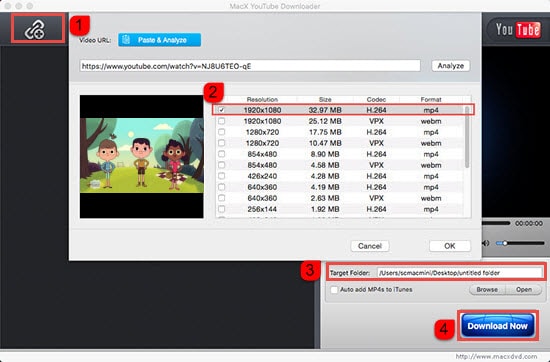Check the 256x144 mp4 checkbox
The height and width of the screenshot is (362, 550).
[221, 209]
